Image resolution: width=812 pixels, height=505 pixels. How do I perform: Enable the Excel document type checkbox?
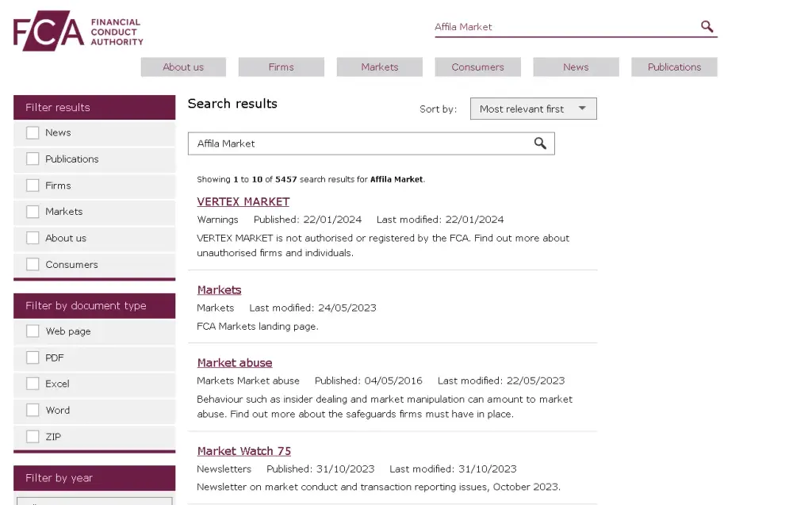point(33,384)
